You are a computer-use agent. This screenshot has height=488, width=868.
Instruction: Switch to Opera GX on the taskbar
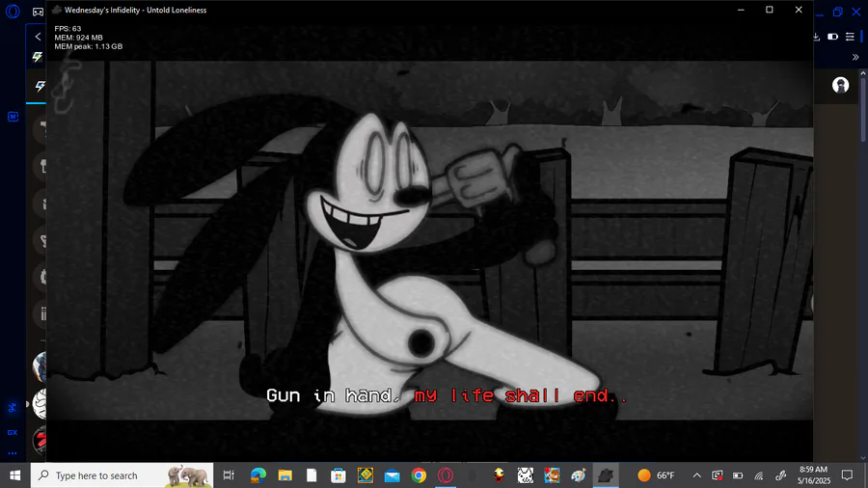click(446, 475)
